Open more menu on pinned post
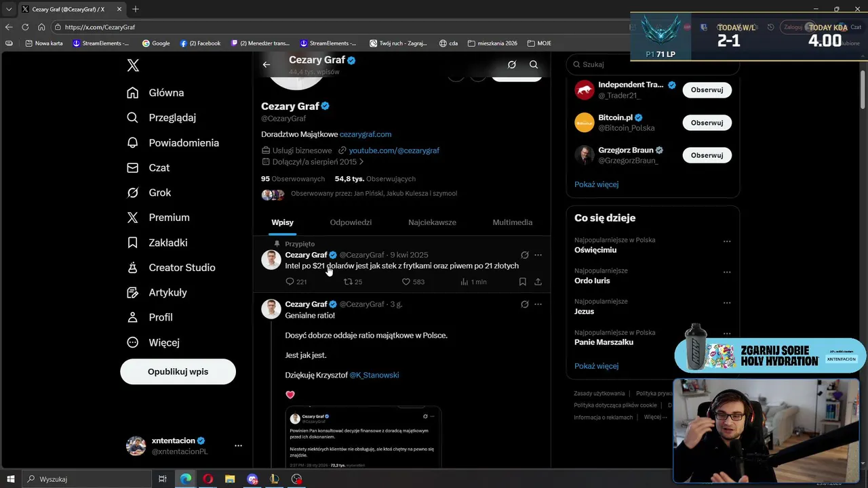Image resolution: width=868 pixels, height=488 pixels. pos(538,255)
